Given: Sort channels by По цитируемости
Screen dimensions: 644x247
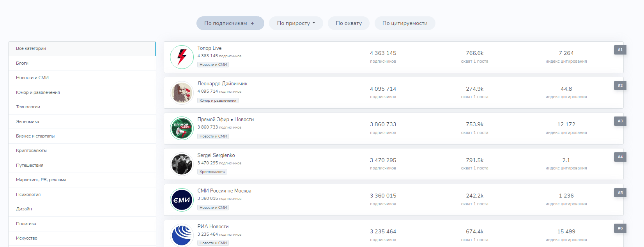Looking at the screenshot, I should [405, 23].
